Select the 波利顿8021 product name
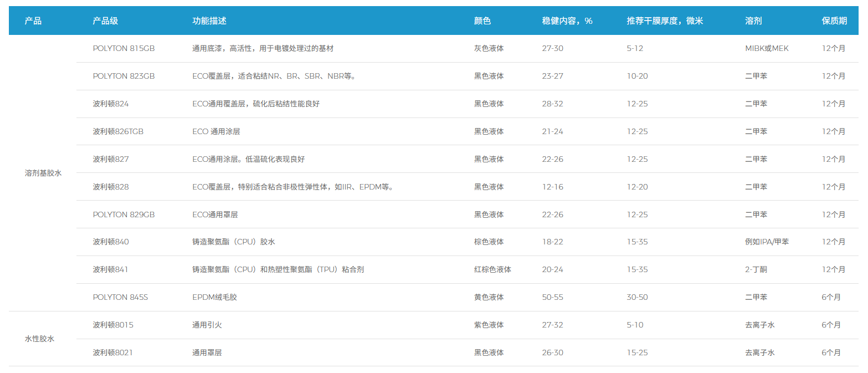 pos(113,353)
